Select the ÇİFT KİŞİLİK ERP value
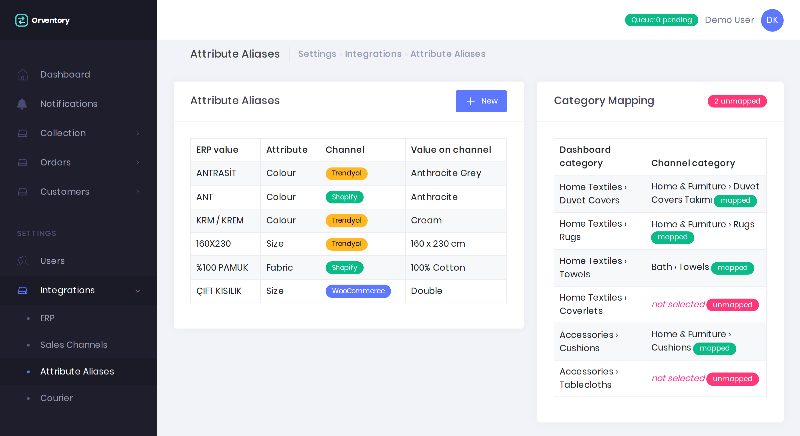Viewport: 800px width, 436px height. pyautogui.click(x=219, y=291)
